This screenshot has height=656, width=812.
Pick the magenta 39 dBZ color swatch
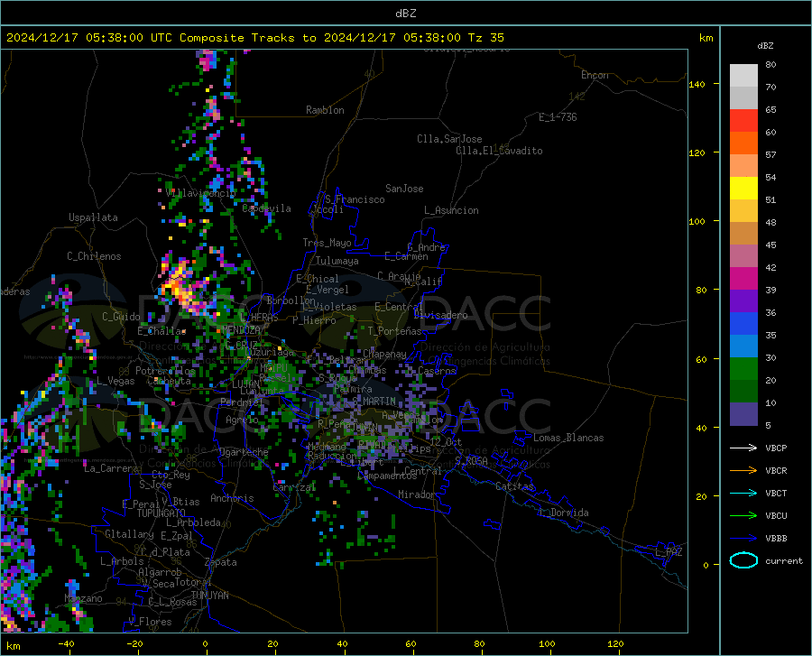point(743,279)
